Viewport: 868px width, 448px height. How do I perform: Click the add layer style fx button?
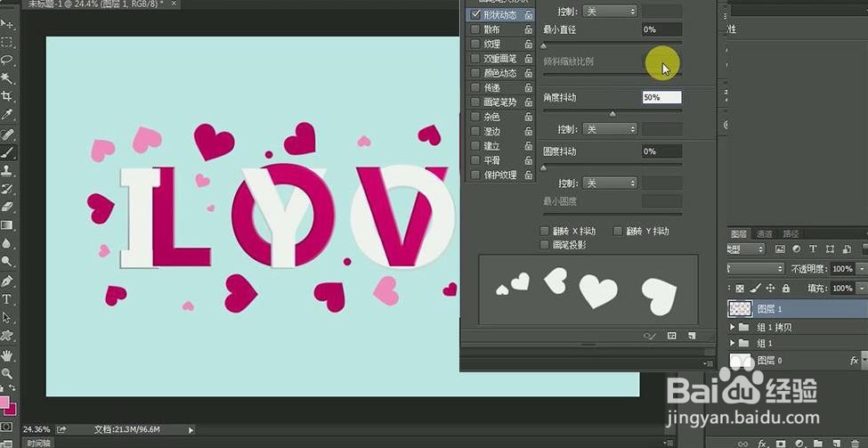(x=762, y=444)
